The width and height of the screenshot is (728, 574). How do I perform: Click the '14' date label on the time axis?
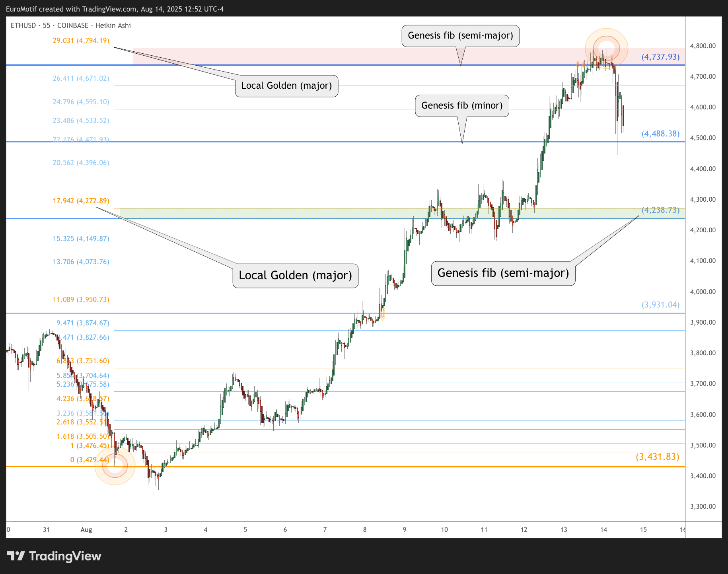coord(603,530)
